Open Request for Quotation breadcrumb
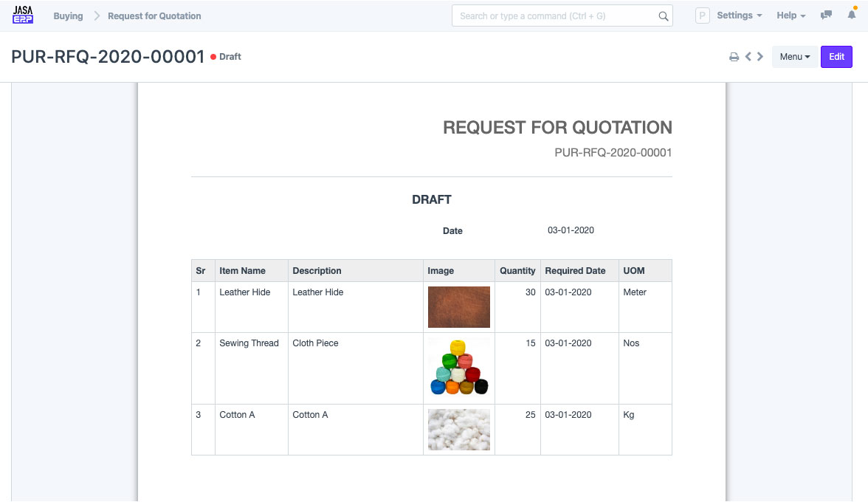Image resolution: width=868 pixels, height=502 pixels. click(x=154, y=16)
